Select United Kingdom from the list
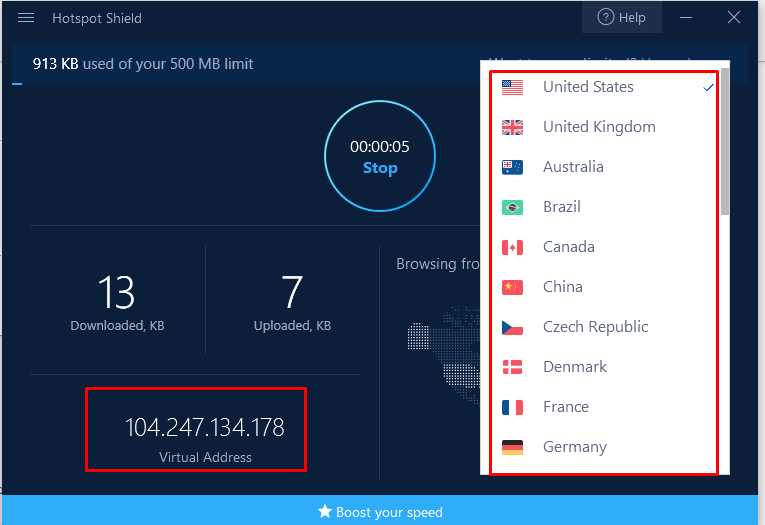 [x=604, y=127]
